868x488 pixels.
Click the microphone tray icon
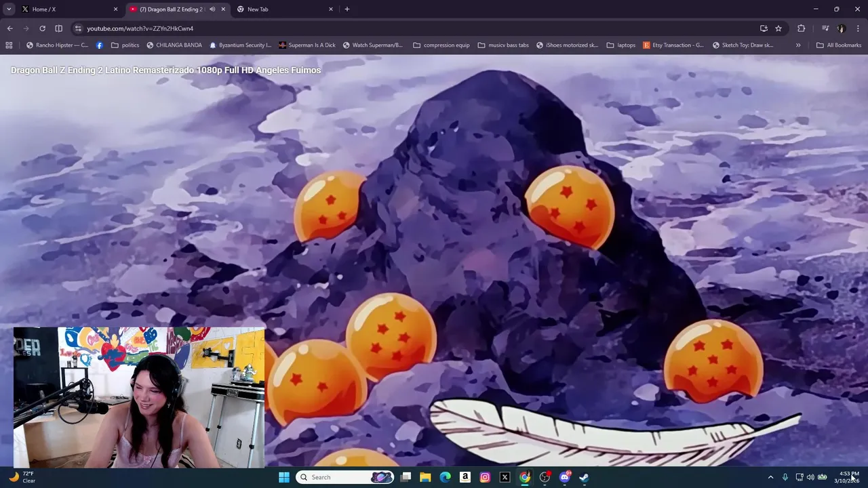[x=785, y=477]
